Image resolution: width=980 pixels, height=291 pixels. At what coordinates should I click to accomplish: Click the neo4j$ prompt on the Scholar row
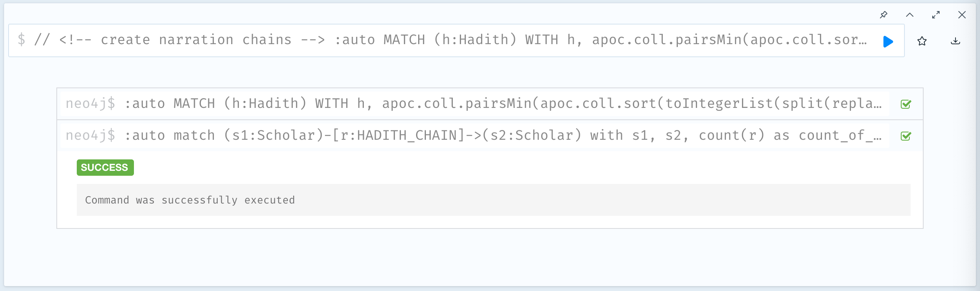pyautogui.click(x=90, y=136)
